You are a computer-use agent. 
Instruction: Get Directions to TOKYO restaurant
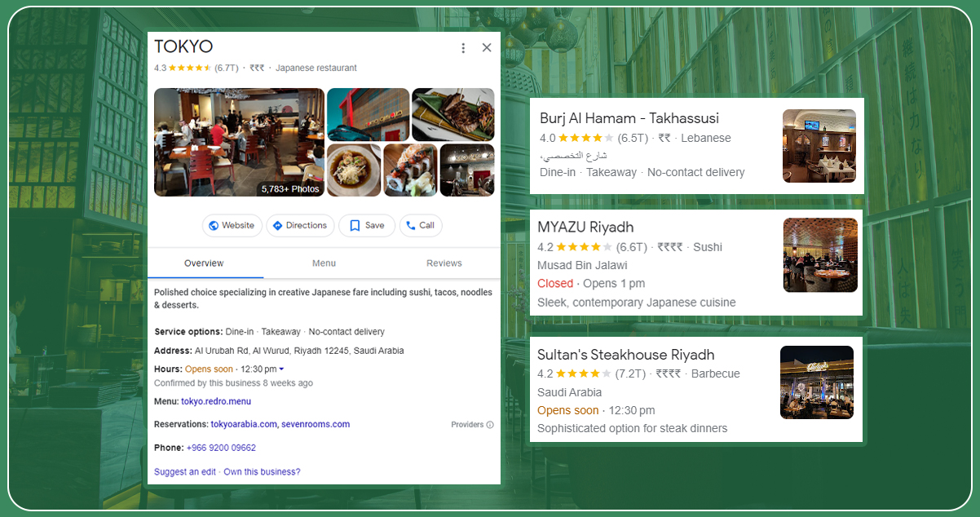coord(300,226)
